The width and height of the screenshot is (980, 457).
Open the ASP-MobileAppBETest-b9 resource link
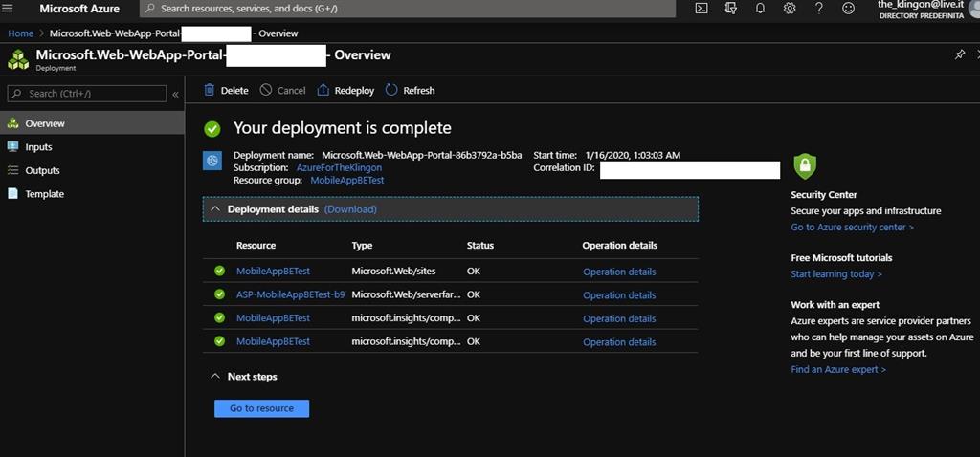(x=291, y=294)
